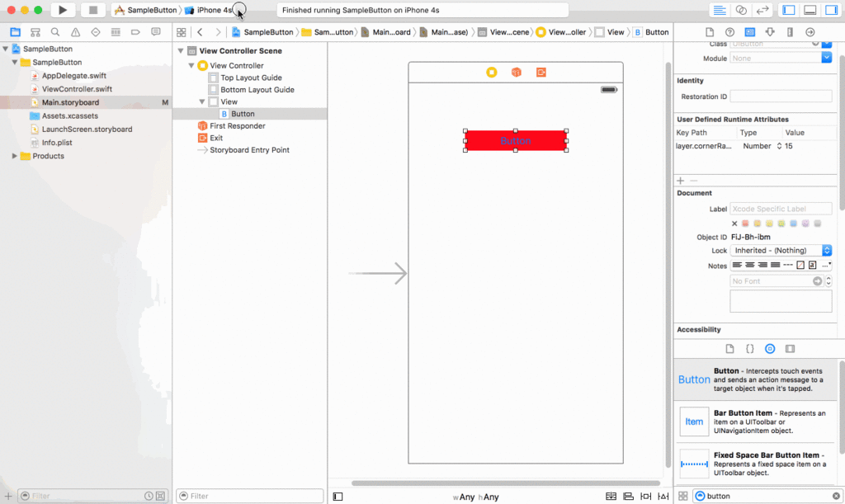Open ViewController.swift

(77, 89)
